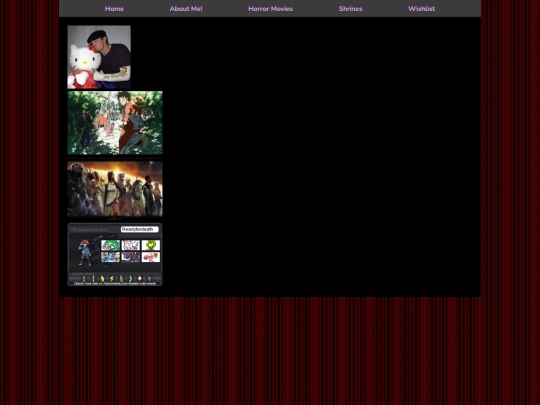
Task: Open the Home page link
Action: (114, 9)
